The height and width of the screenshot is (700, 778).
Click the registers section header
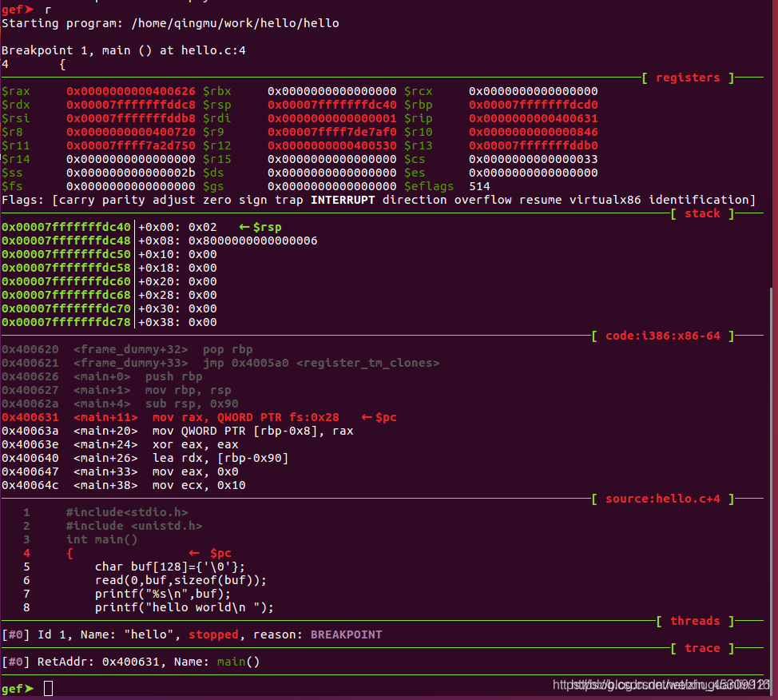[x=688, y=78]
